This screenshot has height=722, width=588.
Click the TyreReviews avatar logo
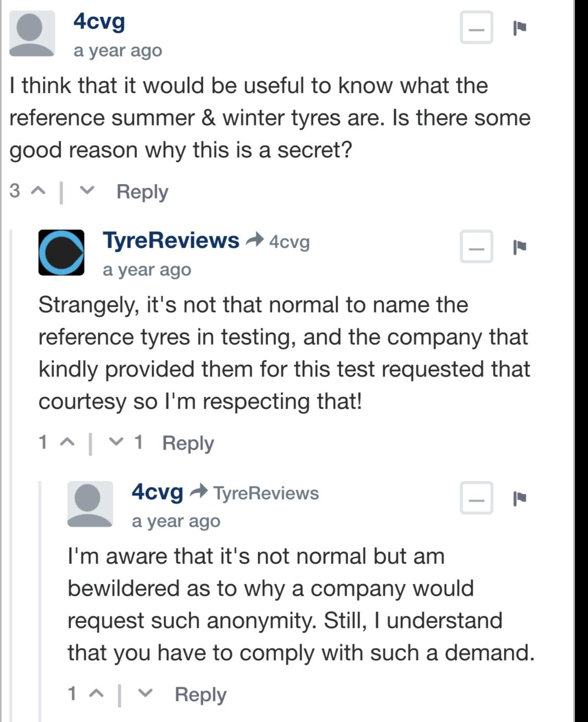(x=61, y=253)
